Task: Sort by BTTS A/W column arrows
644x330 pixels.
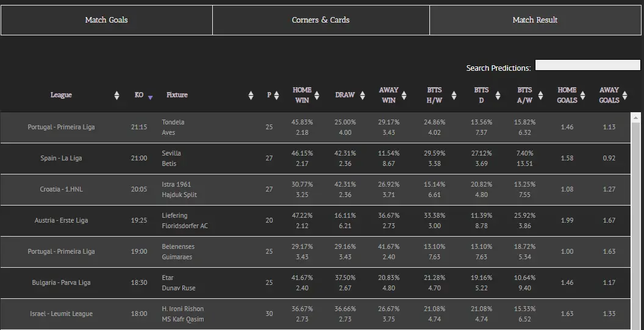Action: (540, 95)
